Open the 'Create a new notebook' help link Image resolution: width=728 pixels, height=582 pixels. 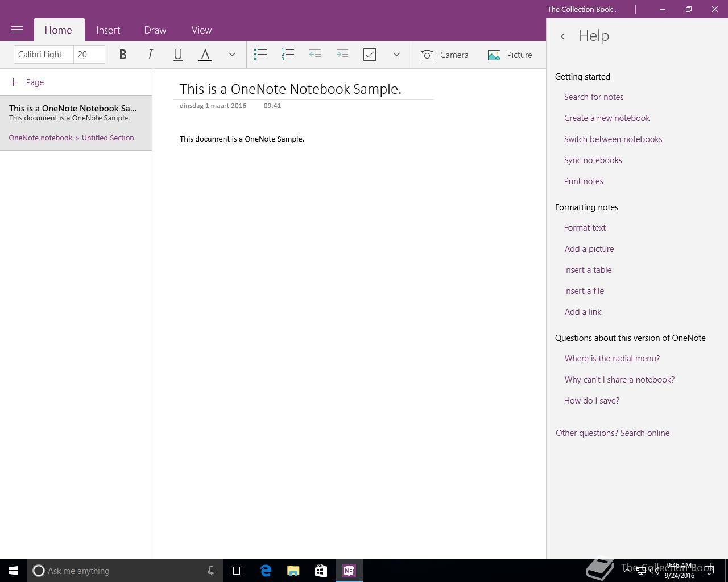tap(607, 118)
